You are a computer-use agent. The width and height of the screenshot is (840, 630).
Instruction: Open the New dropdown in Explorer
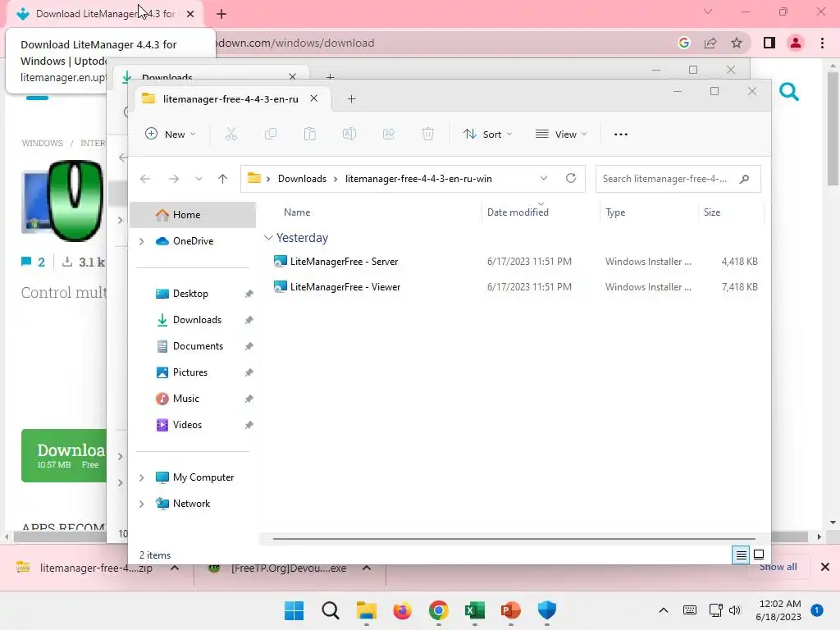click(171, 134)
